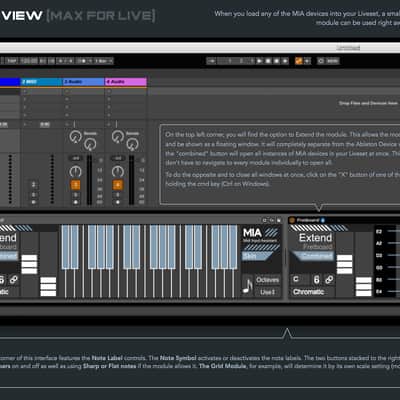Click the upper white block left of the keyboard keys

click(x=29, y=264)
